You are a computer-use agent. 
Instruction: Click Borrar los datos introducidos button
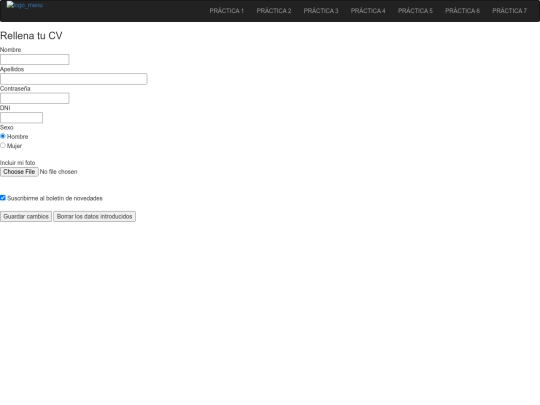pos(94,216)
